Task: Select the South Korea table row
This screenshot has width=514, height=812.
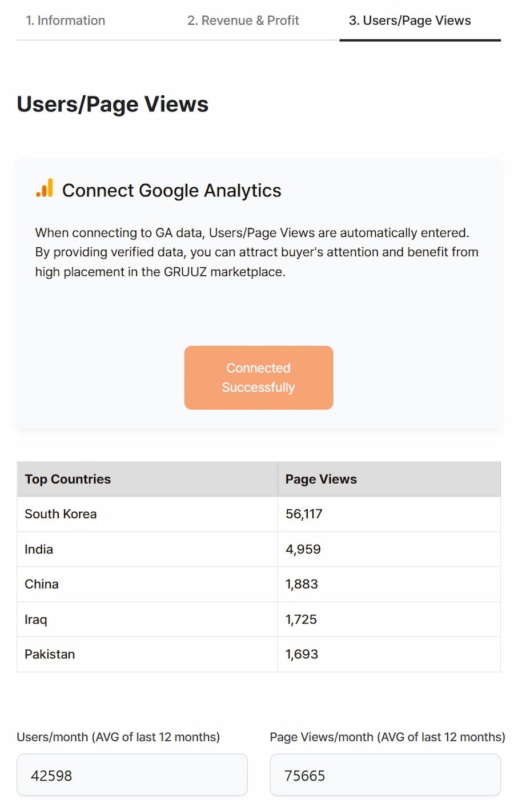Action: tap(259, 514)
